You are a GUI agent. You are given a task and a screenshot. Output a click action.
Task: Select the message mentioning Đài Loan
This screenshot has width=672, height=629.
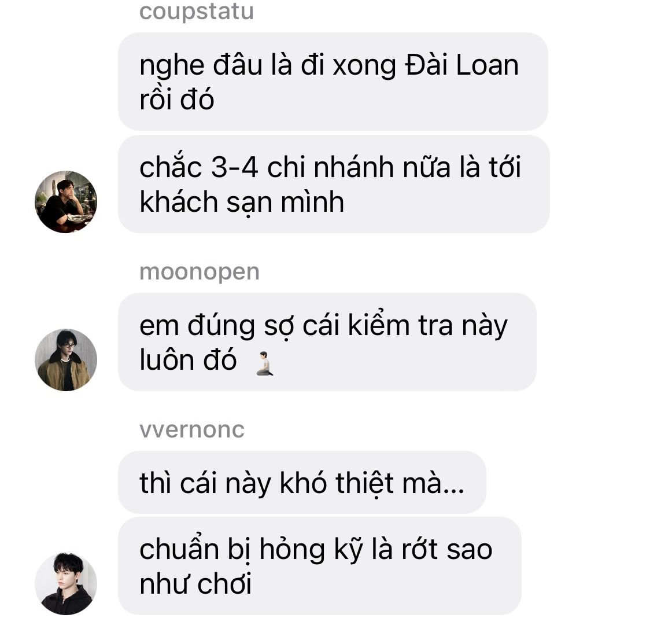(x=333, y=82)
